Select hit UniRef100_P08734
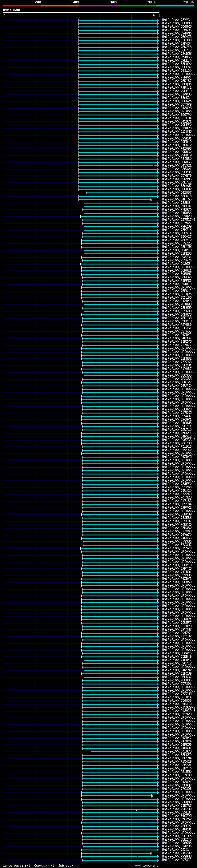Viewport: 197px width, 868px height. pos(177,257)
